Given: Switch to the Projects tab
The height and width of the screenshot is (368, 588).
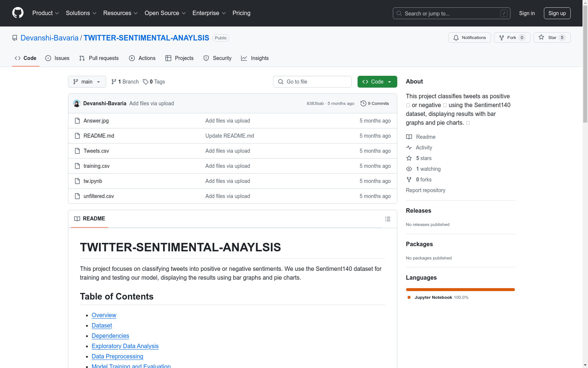Looking at the screenshot, I should pos(179,58).
